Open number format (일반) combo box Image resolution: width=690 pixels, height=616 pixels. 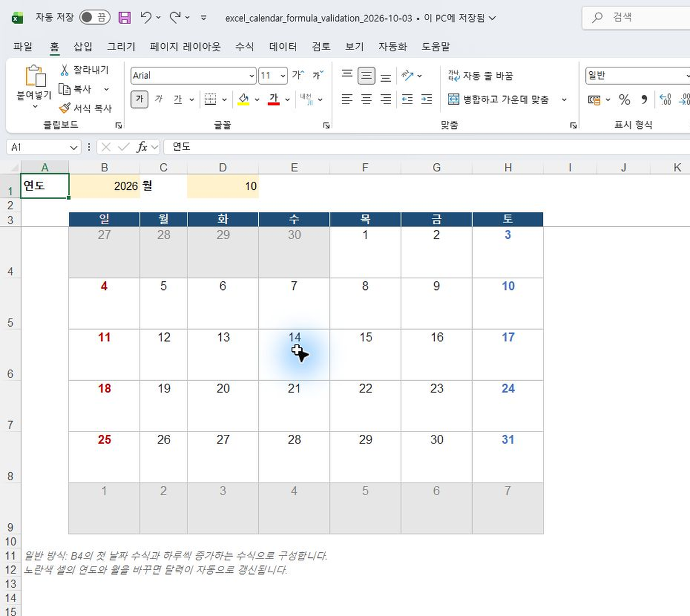point(637,75)
